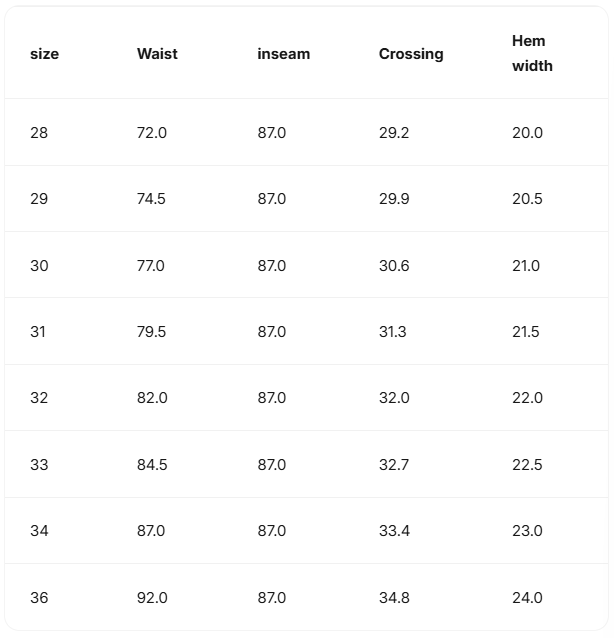The height and width of the screenshot is (638, 614).
Task: Select size 36 row label
Action: pyautogui.click(x=39, y=598)
